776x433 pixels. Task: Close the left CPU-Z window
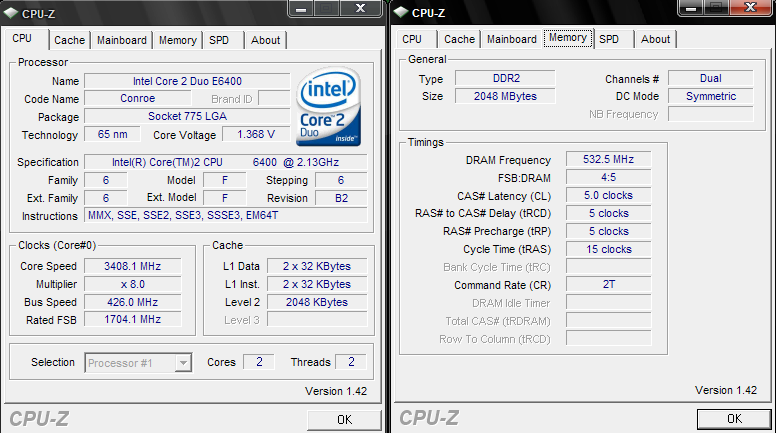[x=361, y=9]
